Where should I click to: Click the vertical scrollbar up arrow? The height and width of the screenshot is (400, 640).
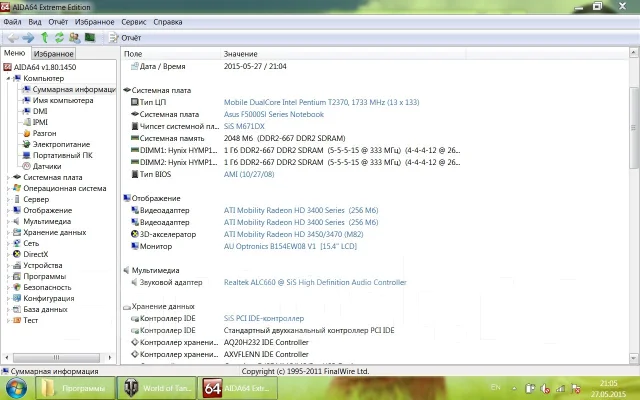pos(633,53)
